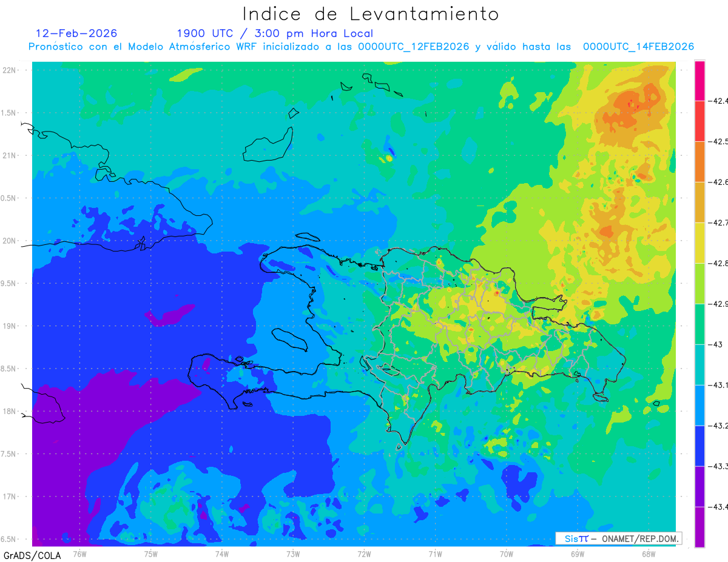Click the color bar value '-42.5'

coord(717,141)
